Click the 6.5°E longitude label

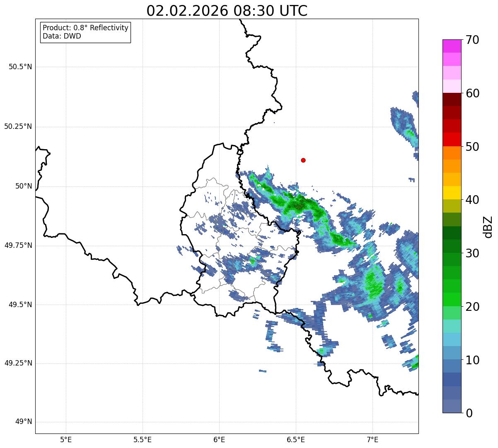(x=296, y=440)
